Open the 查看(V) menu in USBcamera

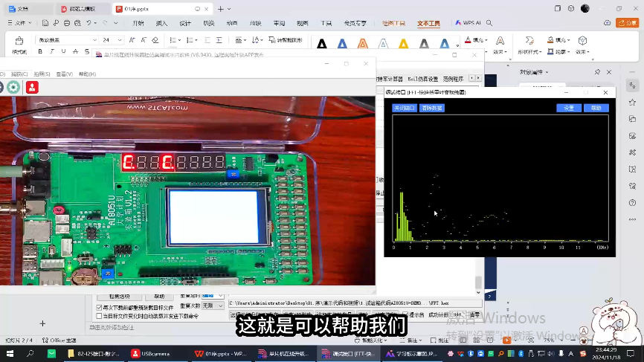(x=64, y=74)
